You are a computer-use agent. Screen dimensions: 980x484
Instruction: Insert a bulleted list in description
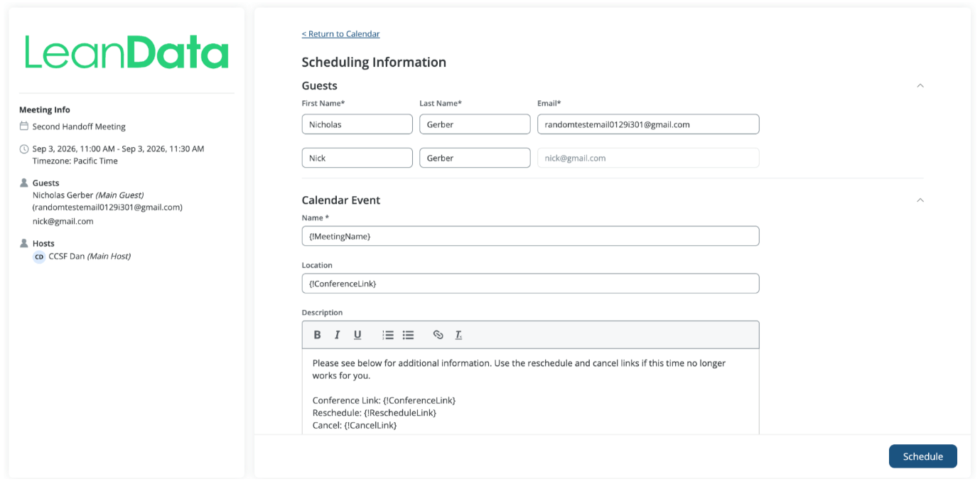(408, 335)
